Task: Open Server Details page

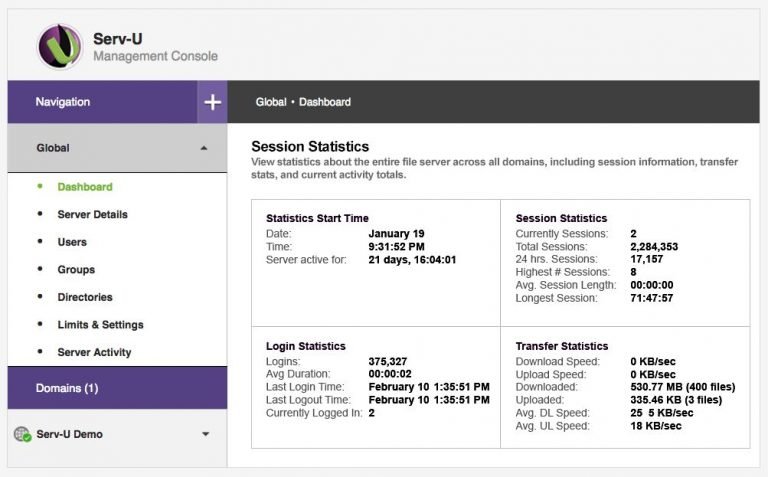Action: point(92,214)
